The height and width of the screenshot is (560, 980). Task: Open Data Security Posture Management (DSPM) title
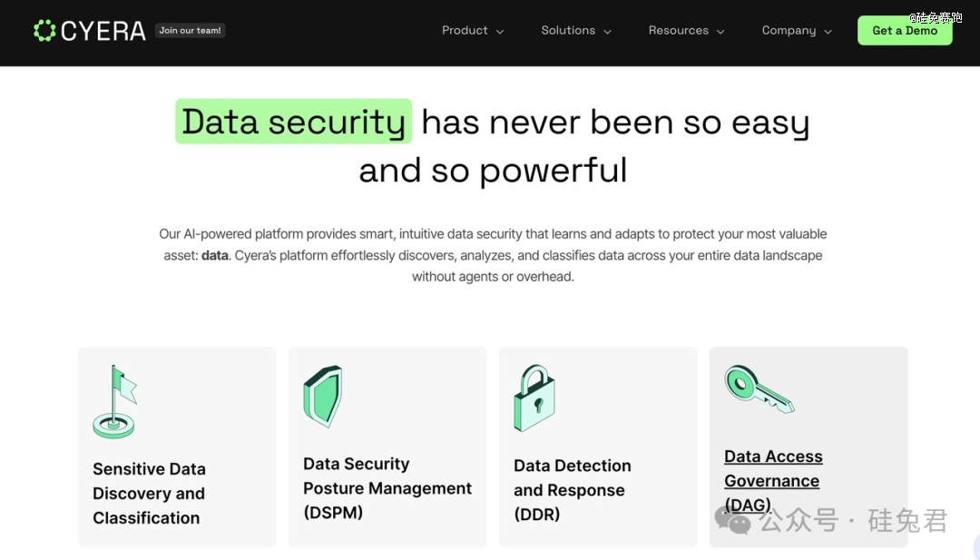pos(387,488)
